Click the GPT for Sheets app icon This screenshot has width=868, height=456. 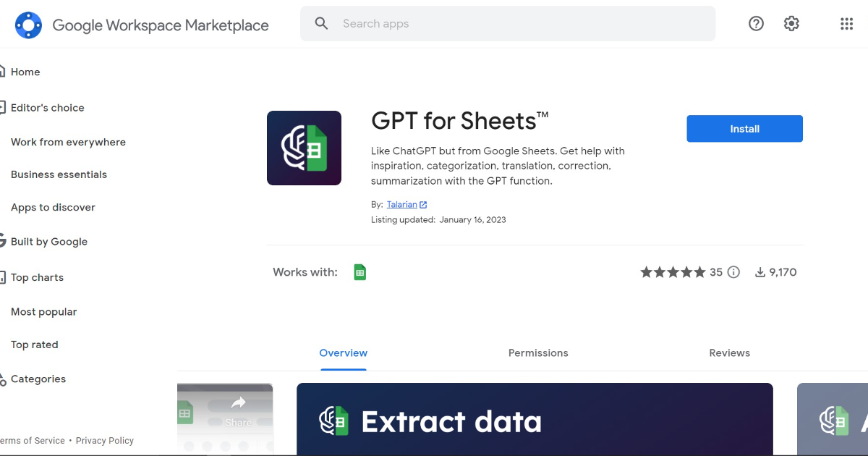304,148
